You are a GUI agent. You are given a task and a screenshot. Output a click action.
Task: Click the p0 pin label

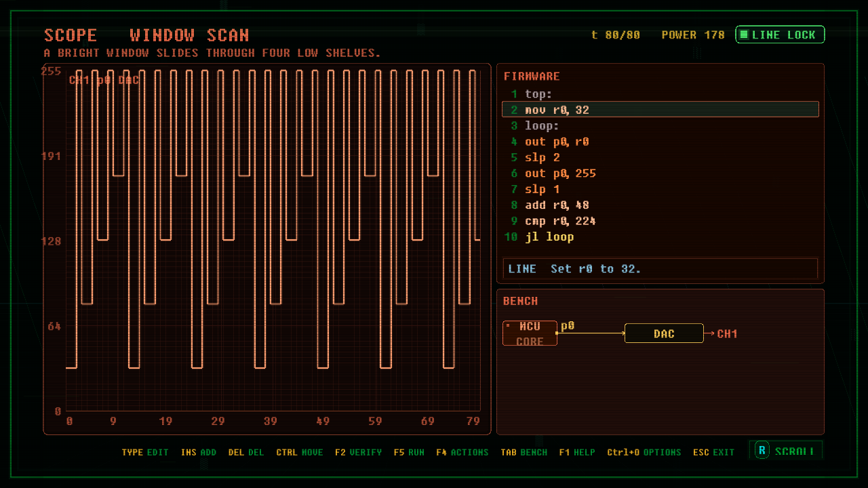click(568, 326)
